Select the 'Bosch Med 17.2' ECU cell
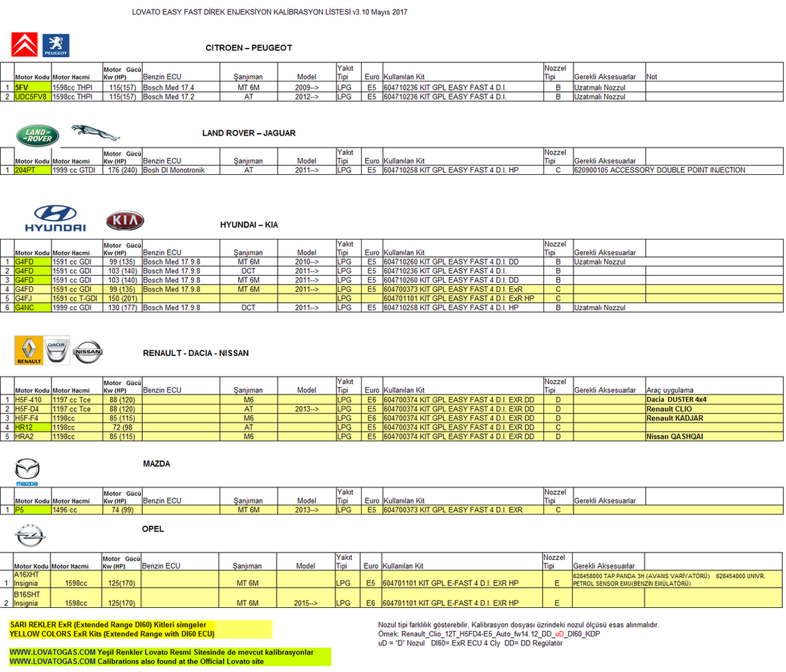The image size is (786, 672). (180, 97)
